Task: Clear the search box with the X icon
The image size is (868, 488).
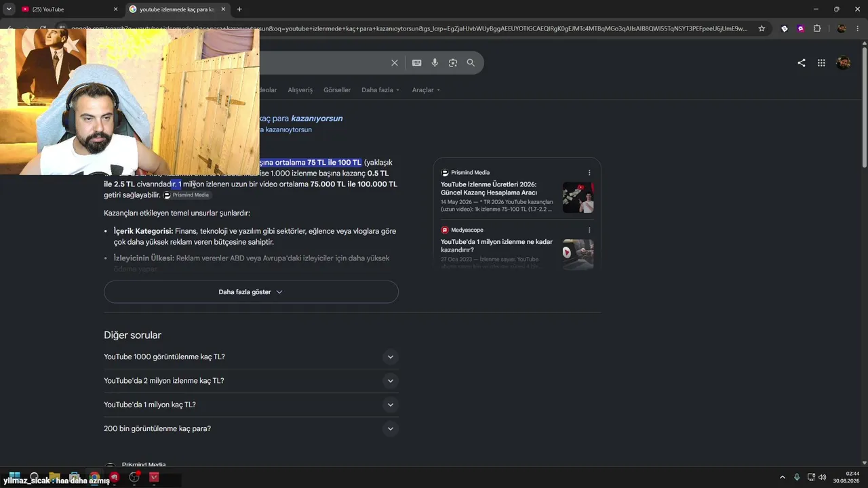Action: pyautogui.click(x=395, y=63)
